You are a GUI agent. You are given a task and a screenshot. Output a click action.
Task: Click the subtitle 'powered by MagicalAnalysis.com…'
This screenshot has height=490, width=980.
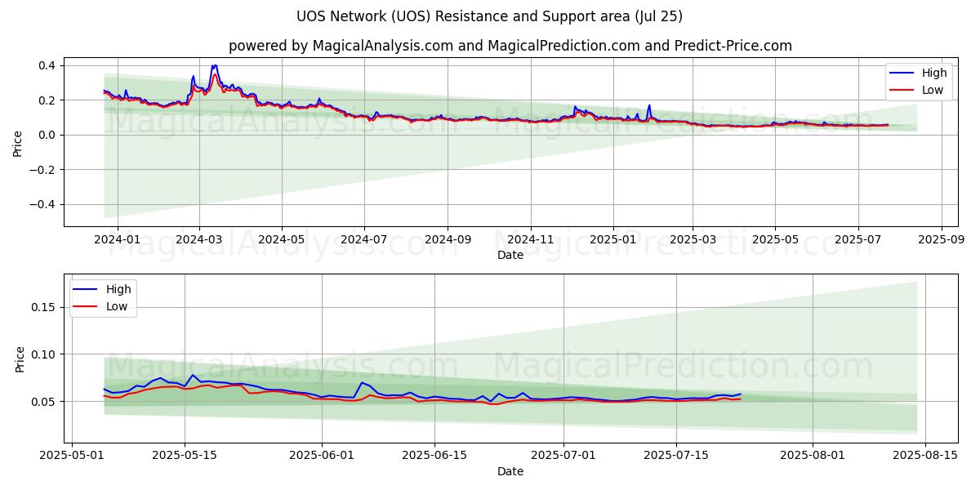(x=510, y=46)
